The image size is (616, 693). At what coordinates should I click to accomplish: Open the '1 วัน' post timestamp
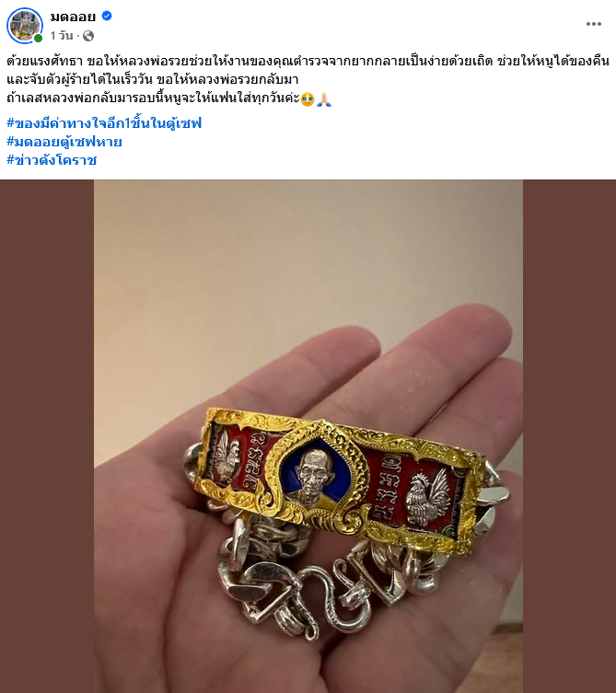[x=62, y=36]
